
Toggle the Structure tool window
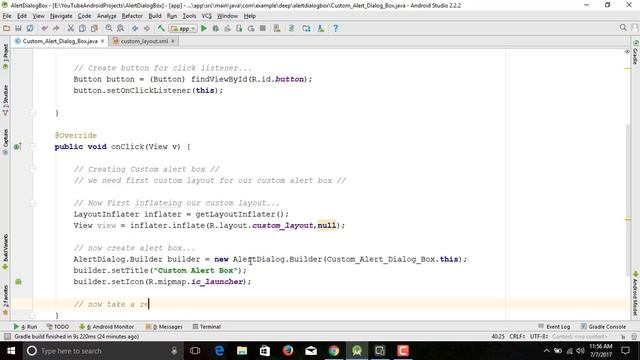[x=5, y=100]
